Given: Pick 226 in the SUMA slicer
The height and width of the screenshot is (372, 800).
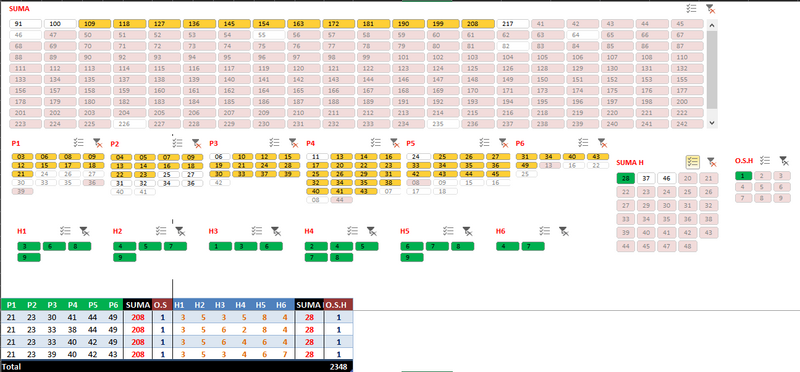Looking at the screenshot, I should (130, 123).
